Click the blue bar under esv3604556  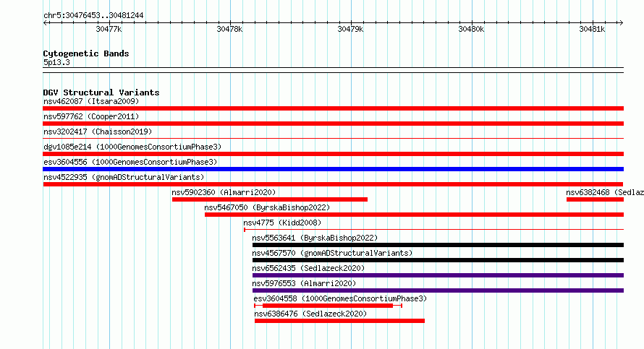pyautogui.click(x=333, y=169)
